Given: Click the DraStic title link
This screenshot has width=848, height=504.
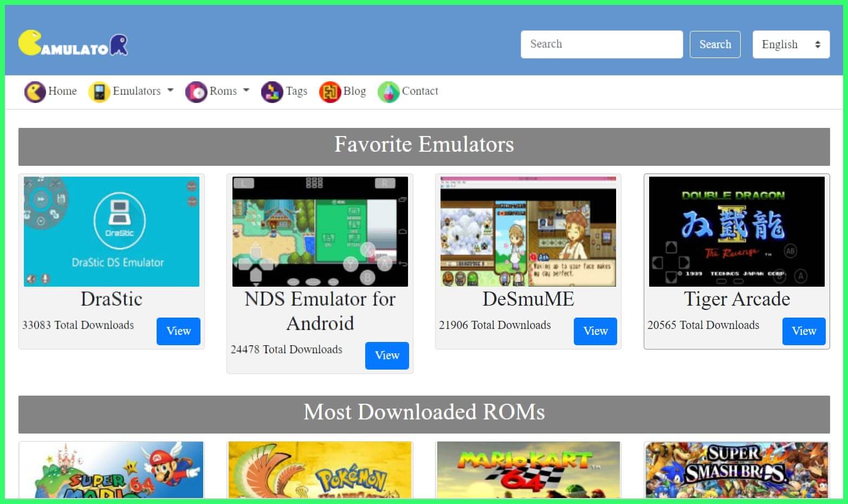Looking at the screenshot, I should tap(112, 299).
